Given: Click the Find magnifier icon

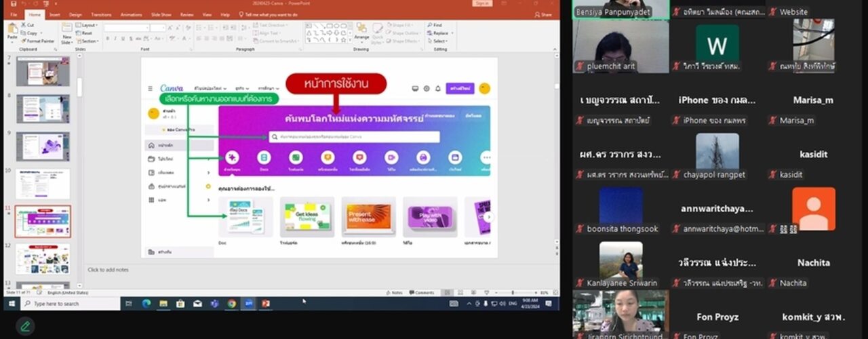Looking at the screenshot, I should pos(430,25).
